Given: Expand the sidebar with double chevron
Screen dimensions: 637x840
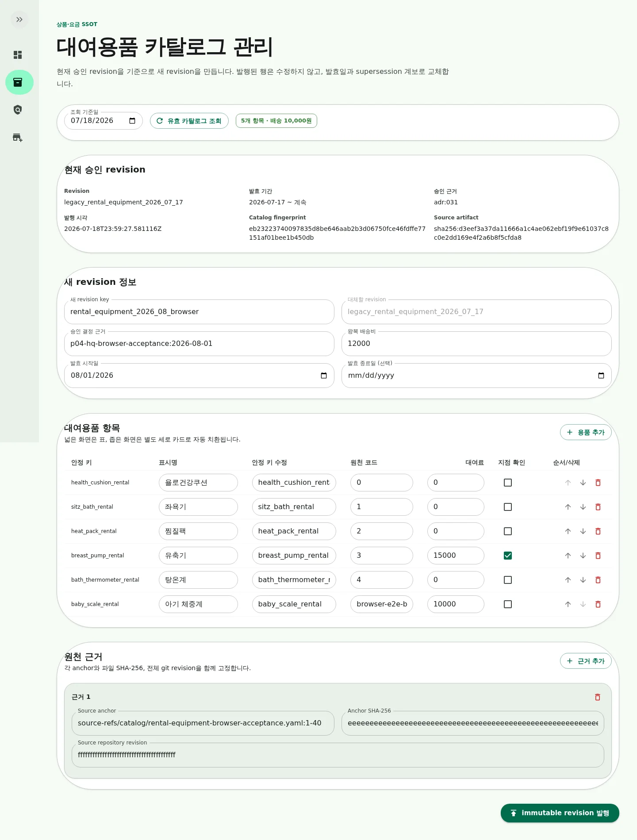Looking at the screenshot, I should click(19, 19).
